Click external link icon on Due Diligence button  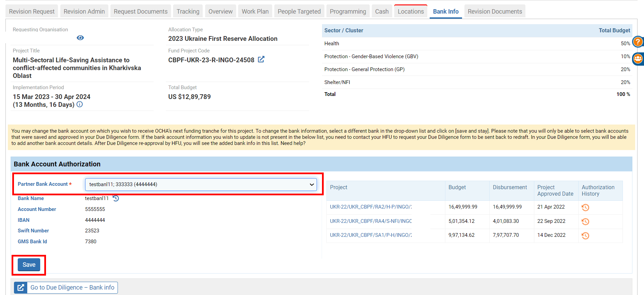pyautogui.click(x=21, y=288)
